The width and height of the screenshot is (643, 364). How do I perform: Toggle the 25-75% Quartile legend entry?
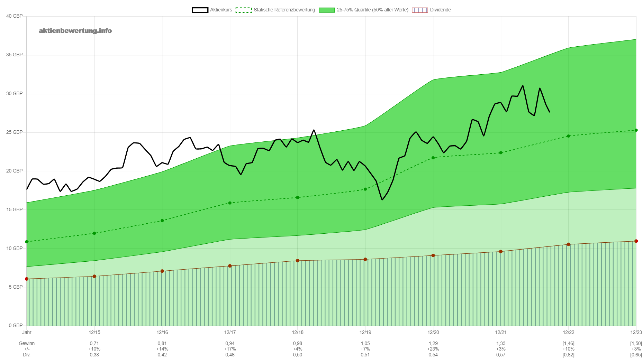[x=363, y=10]
